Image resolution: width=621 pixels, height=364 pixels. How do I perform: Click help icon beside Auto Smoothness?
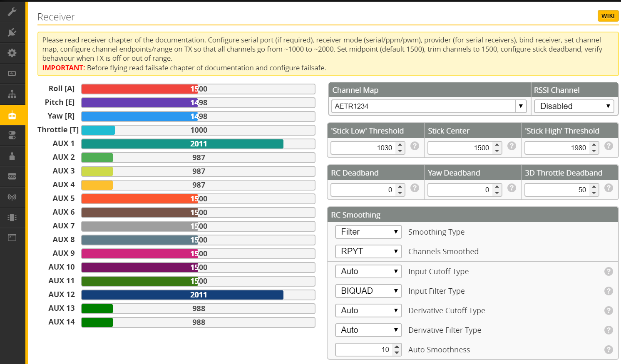(609, 349)
